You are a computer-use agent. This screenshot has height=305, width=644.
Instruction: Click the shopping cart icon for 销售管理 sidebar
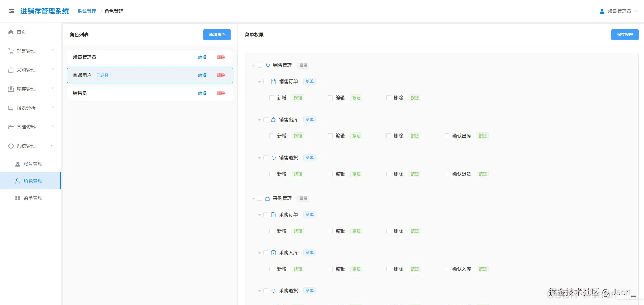point(11,51)
